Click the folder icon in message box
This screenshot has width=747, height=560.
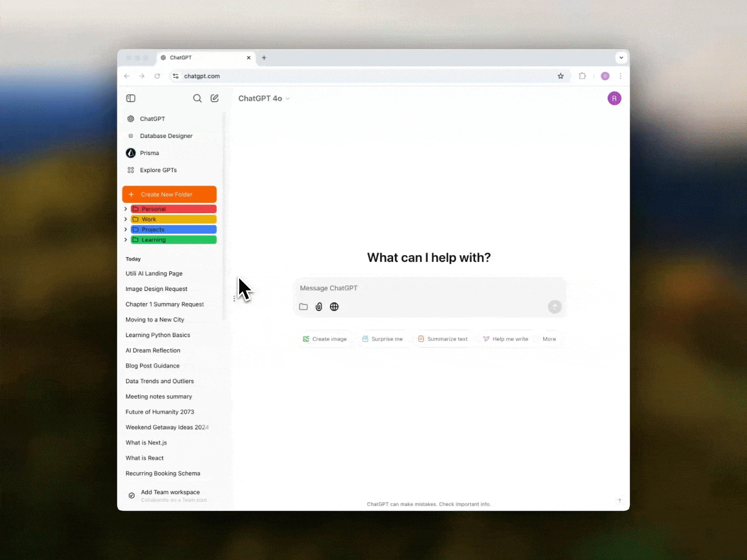pos(303,307)
